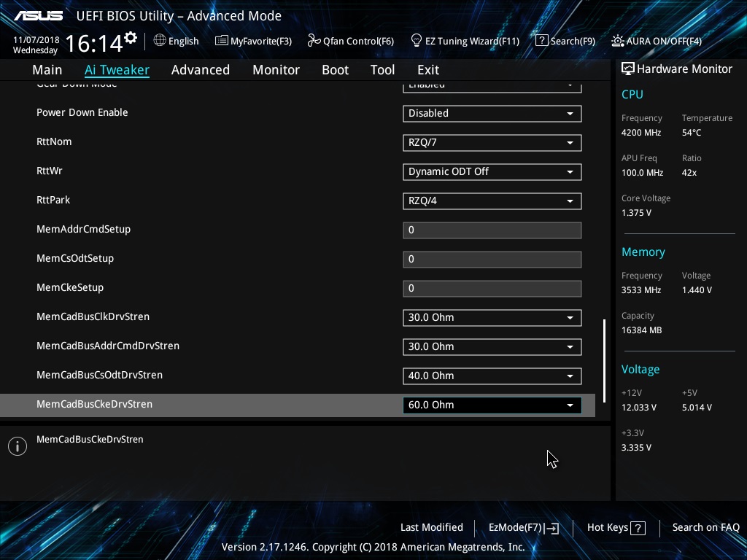Select the RttPark setting label
Screen dimensions: 747x560
pos(53,200)
